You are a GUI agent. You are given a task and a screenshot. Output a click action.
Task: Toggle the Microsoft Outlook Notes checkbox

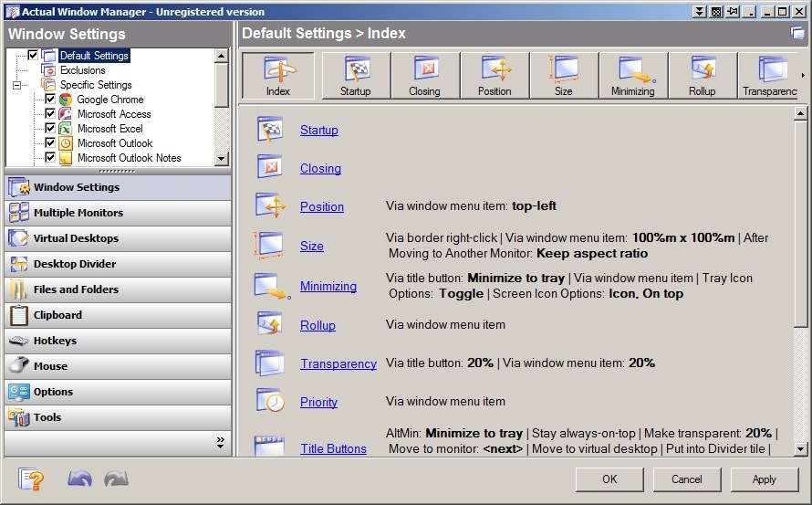pyautogui.click(x=50, y=156)
